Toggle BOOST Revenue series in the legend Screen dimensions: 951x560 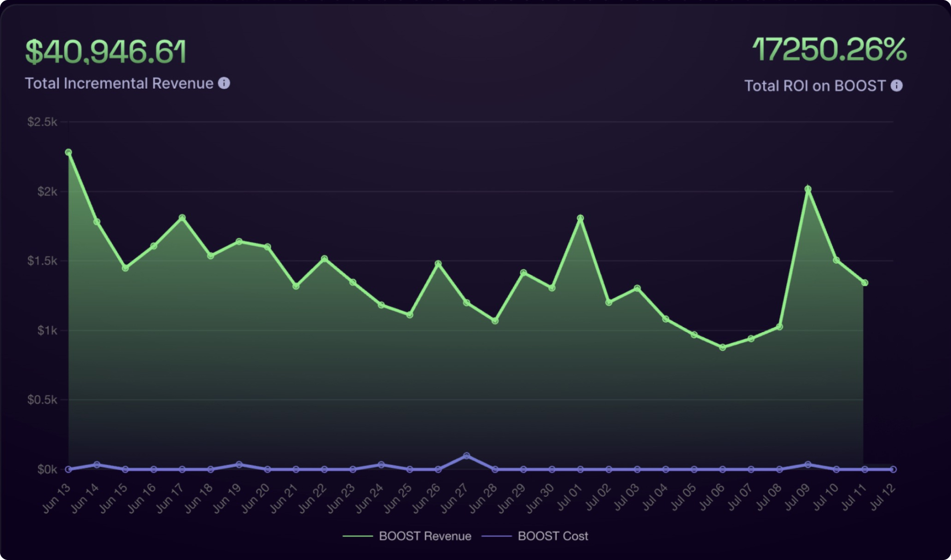[425, 536]
